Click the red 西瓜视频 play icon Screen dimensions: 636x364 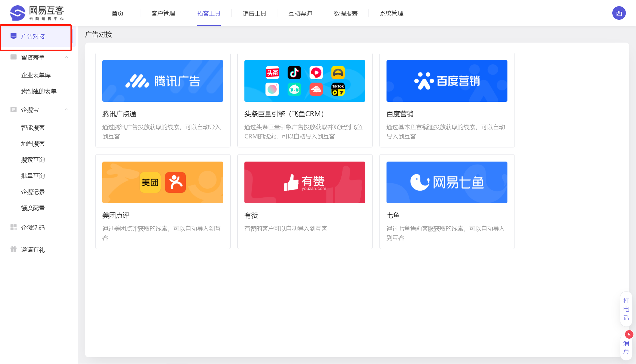tap(316, 73)
